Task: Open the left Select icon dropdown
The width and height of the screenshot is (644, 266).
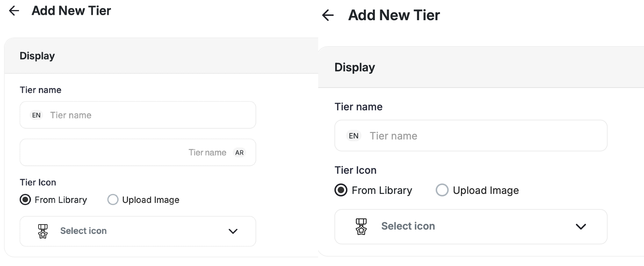Action: [138, 231]
